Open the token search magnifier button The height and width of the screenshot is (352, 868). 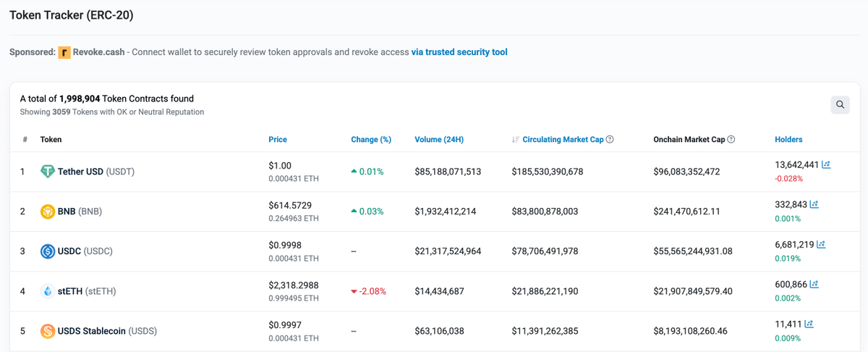840,104
